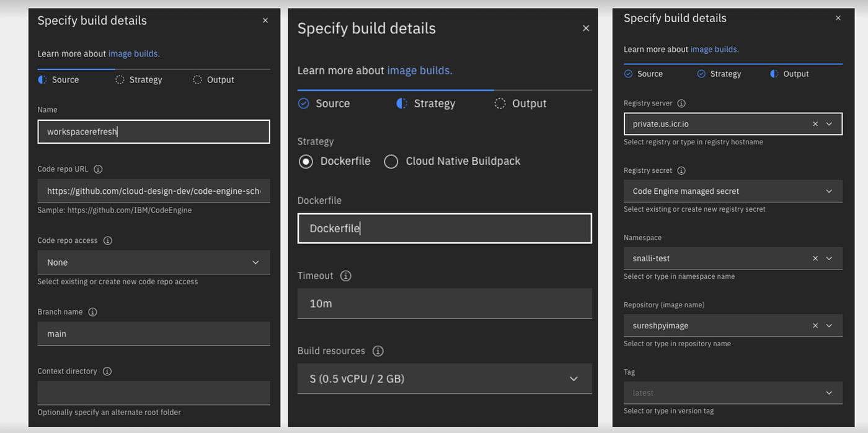Expand the Tag dropdown showing latest
The width and height of the screenshot is (868, 433).
click(x=732, y=393)
